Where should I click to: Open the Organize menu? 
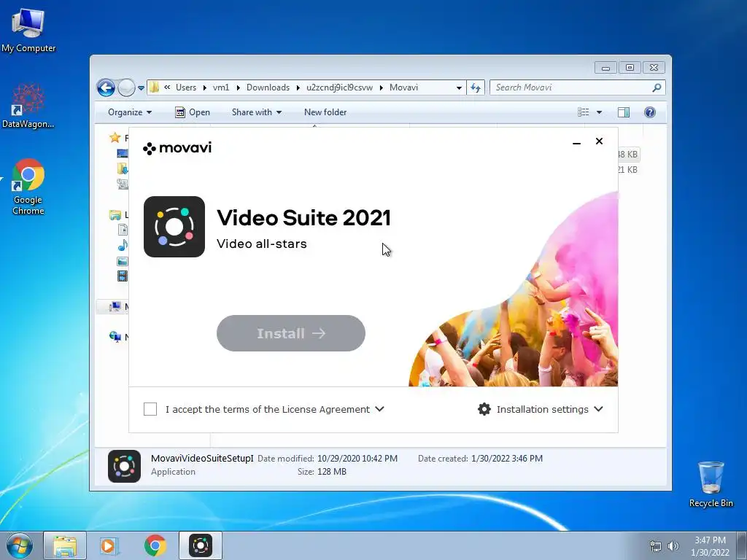[130, 112]
